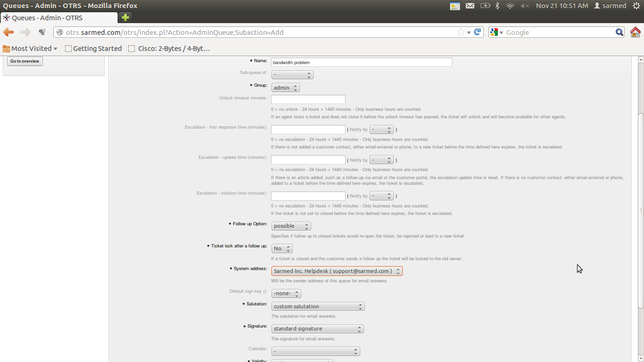Open the Most Visited bookmarks menu
The image size is (644, 362).
pyautogui.click(x=30, y=48)
